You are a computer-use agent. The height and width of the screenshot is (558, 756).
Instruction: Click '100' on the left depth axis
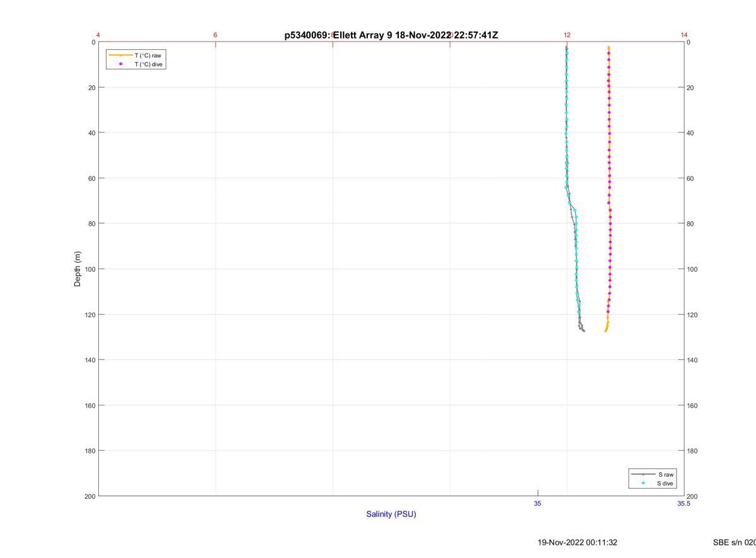[89, 269]
